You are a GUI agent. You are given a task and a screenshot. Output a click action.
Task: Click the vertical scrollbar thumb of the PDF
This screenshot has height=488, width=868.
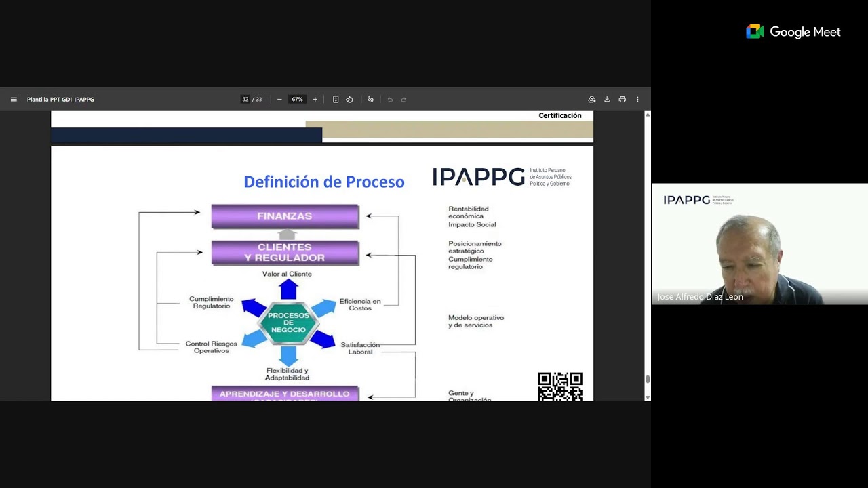[x=648, y=380]
